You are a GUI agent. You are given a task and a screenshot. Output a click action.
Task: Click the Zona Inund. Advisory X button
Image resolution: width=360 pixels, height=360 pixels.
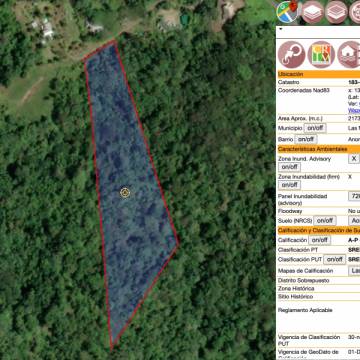354,159
